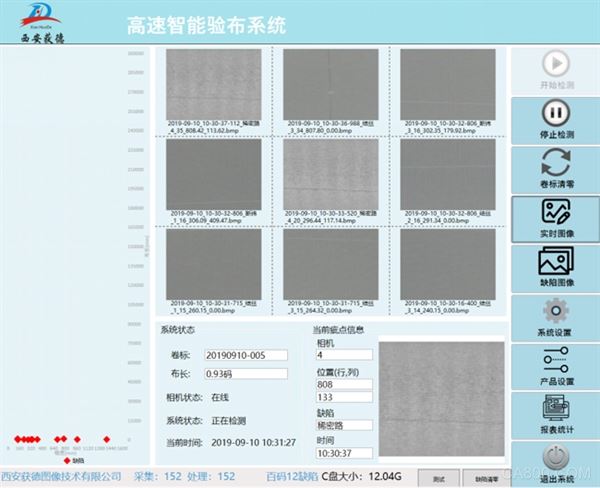The height and width of the screenshot is (488, 600).
Task: Open the 实时图像 live image view
Action: (x=556, y=219)
